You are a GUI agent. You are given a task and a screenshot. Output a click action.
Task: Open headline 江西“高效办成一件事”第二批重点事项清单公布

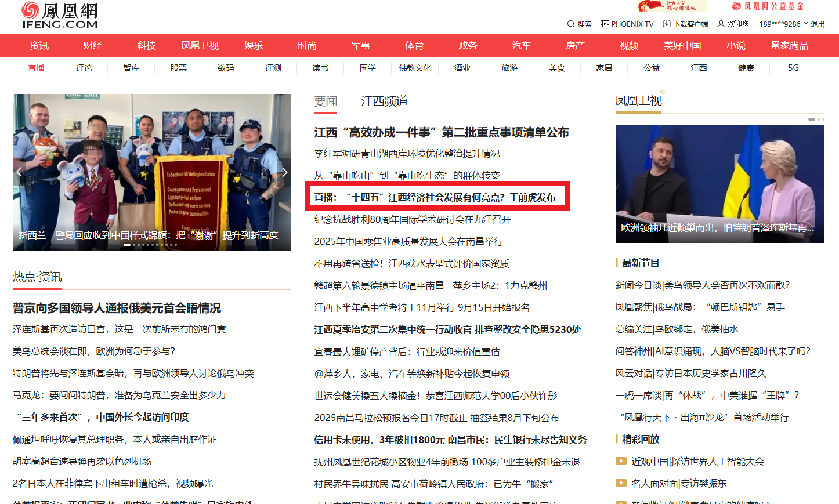click(442, 132)
